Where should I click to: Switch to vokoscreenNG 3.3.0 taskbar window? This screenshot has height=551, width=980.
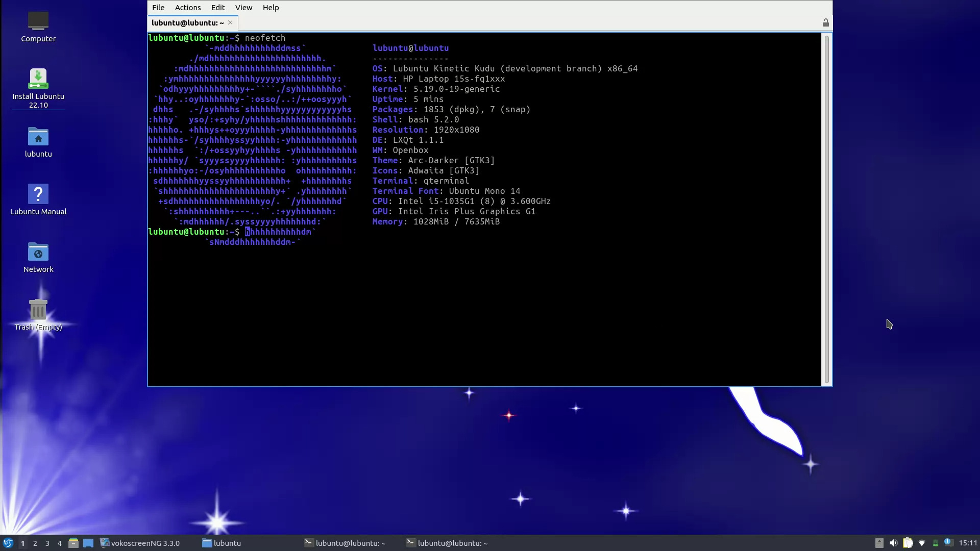(x=140, y=543)
